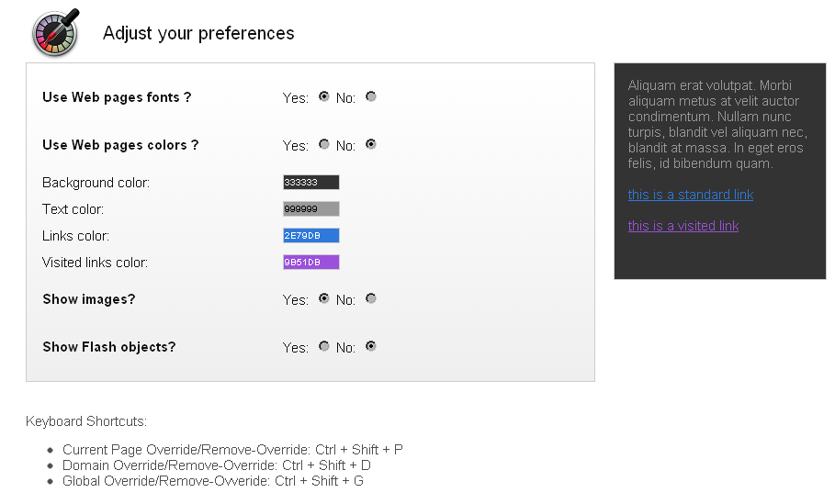The width and height of the screenshot is (835, 504).
Task: Click the color wheel eyedropper logo icon
Action: tap(56, 33)
